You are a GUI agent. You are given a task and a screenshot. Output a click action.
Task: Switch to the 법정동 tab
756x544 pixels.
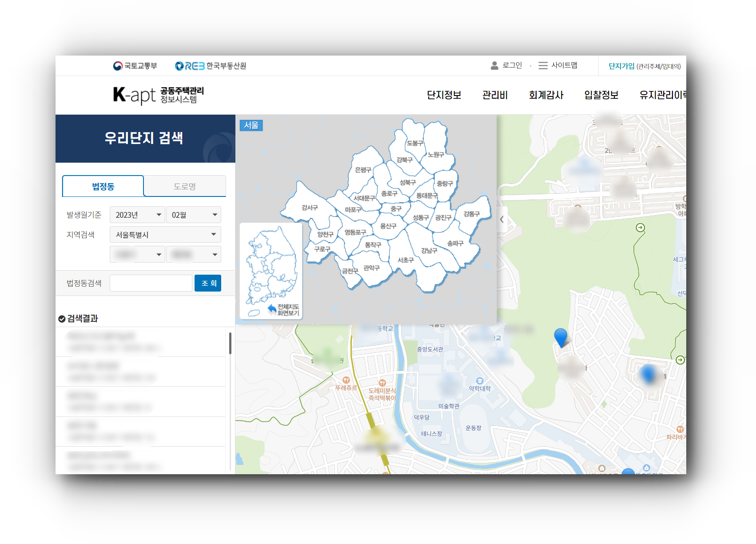pyautogui.click(x=103, y=186)
